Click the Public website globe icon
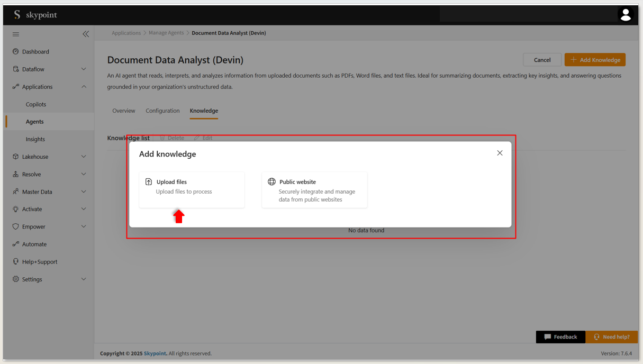 click(271, 181)
